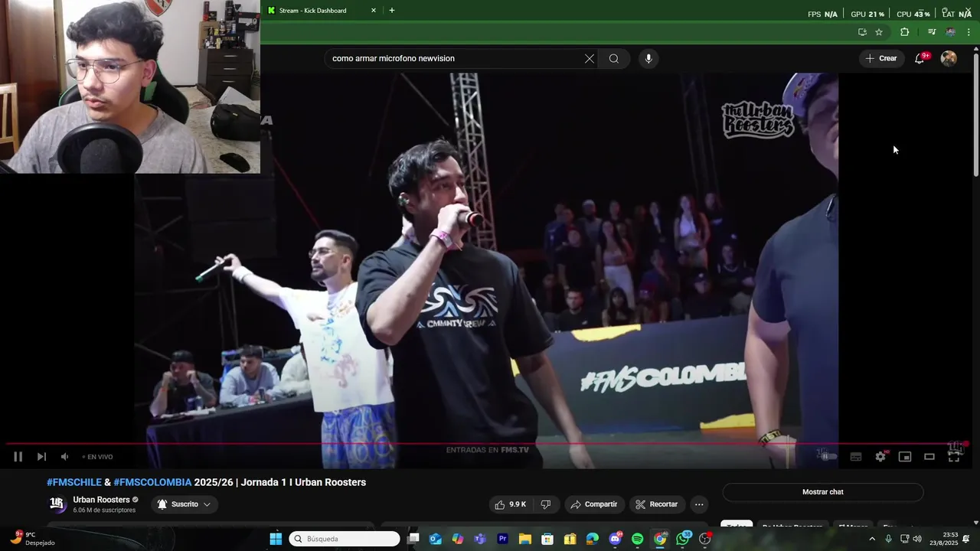980x551 pixels.
Task: Open Urban Roosters channel avatar
Action: coord(57,504)
